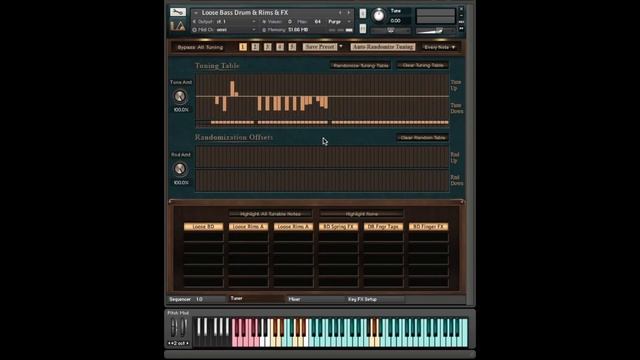Select tuning preset slot 5
This screenshot has height=360, width=640.
292,47
